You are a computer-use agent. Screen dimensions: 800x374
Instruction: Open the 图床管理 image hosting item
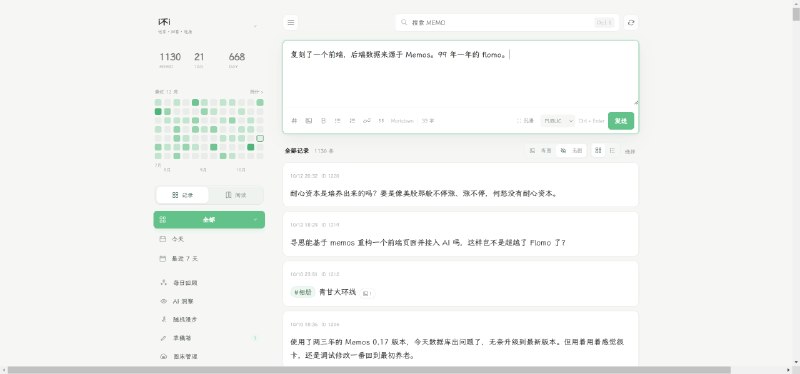[x=209, y=356]
